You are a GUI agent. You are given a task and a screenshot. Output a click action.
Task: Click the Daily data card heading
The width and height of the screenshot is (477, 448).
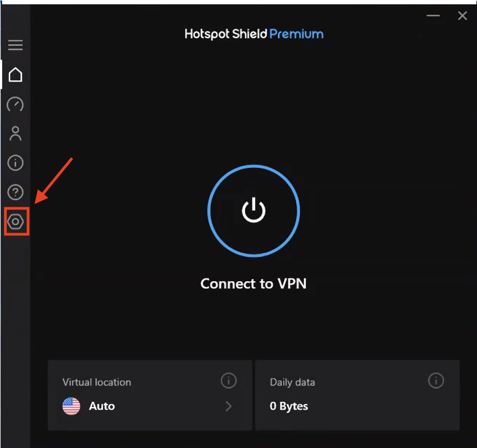tap(292, 383)
